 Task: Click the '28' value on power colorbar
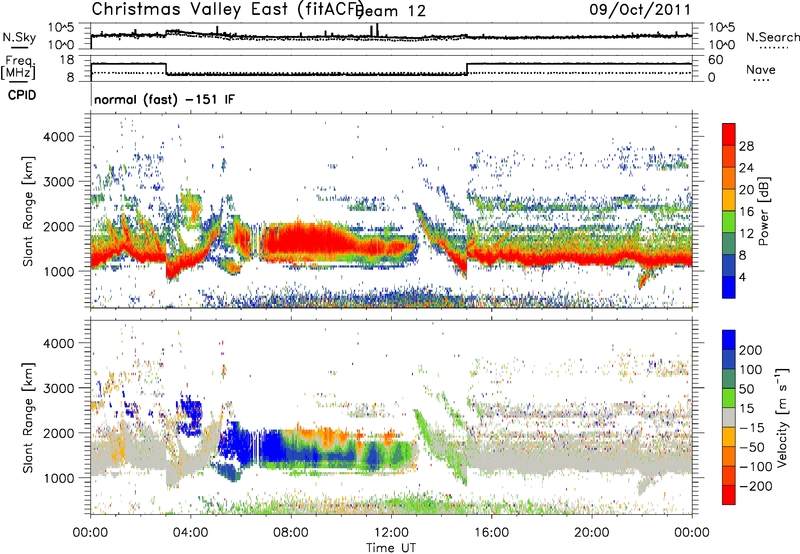[746, 146]
